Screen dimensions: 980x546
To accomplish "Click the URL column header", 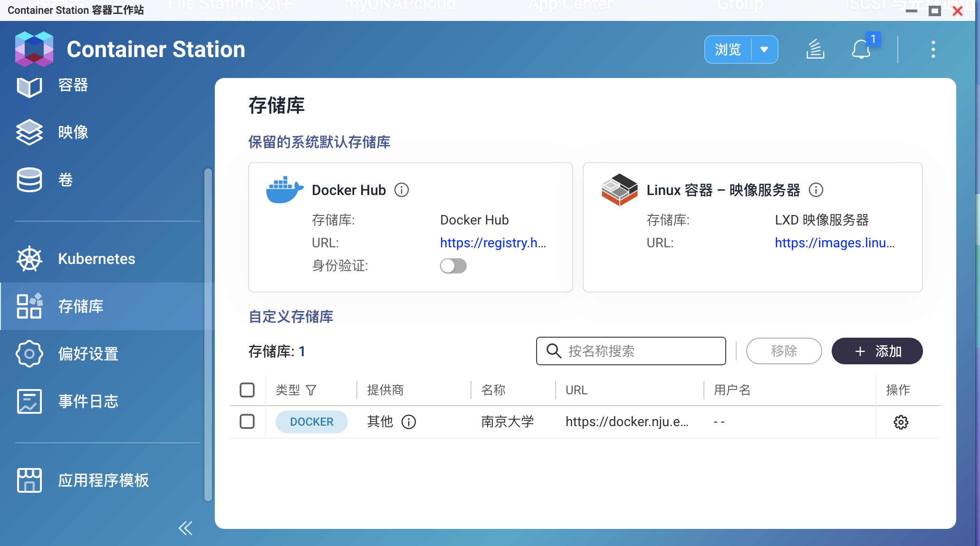I will pos(576,390).
